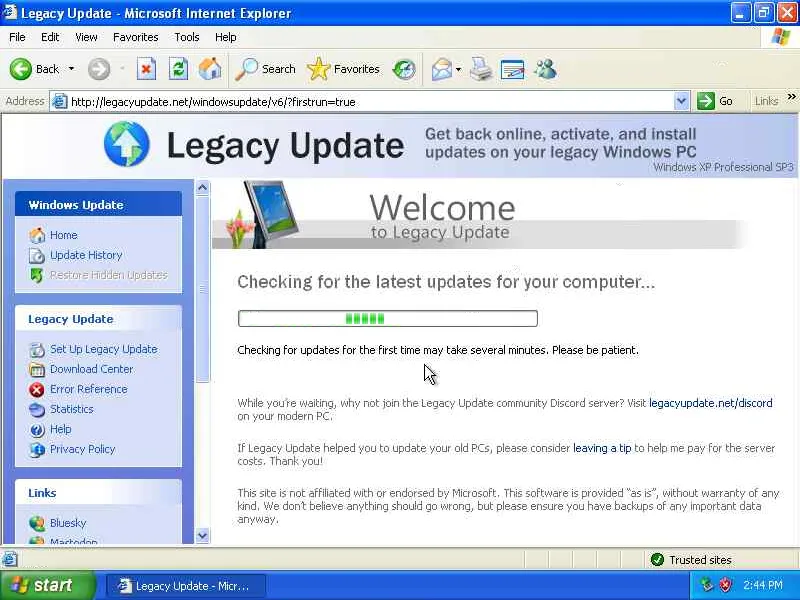800x600 pixels.
Task: Open Update History in sidebar
Action: coord(86,255)
